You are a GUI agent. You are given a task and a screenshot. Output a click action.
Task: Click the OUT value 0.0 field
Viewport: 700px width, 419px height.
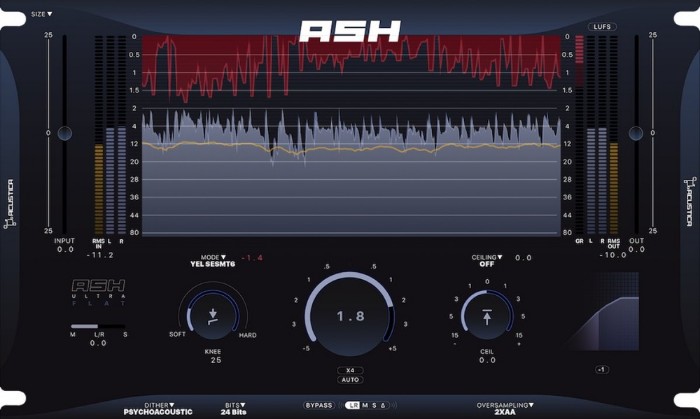[x=636, y=249]
